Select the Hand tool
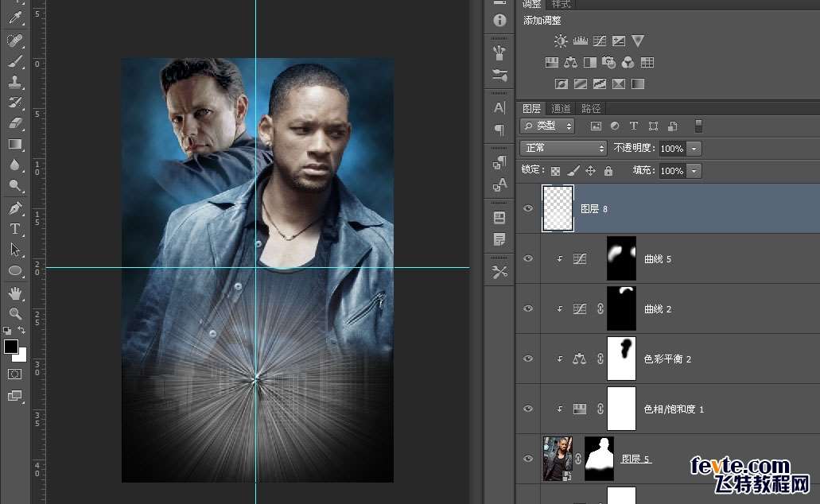The width and height of the screenshot is (820, 504). pyautogui.click(x=15, y=293)
